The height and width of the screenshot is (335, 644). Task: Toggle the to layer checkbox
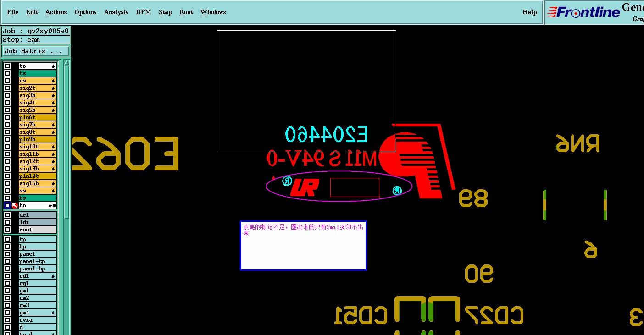(x=7, y=66)
